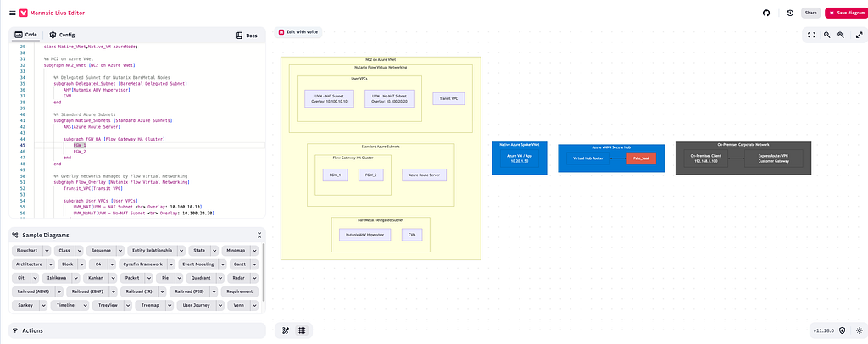Open the Mindmap sample dropdown arrow
This screenshot has height=344, width=868.
tap(254, 251)
